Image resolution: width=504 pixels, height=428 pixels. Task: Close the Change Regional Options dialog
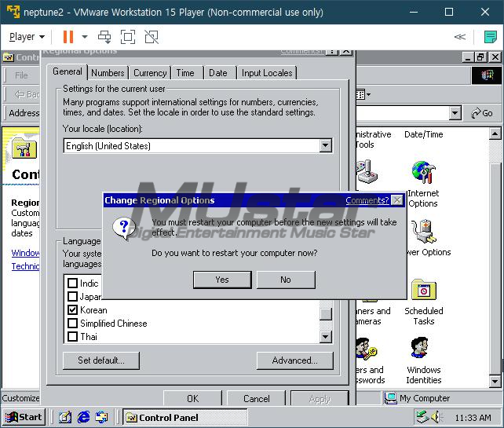click(397, 200)
